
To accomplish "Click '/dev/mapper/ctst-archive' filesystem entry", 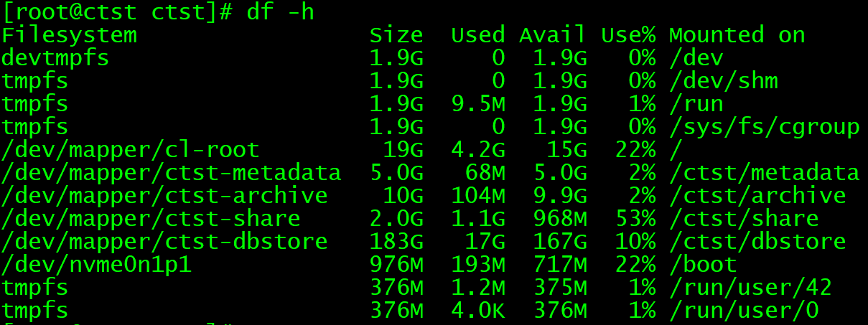I will pos(164,196).
